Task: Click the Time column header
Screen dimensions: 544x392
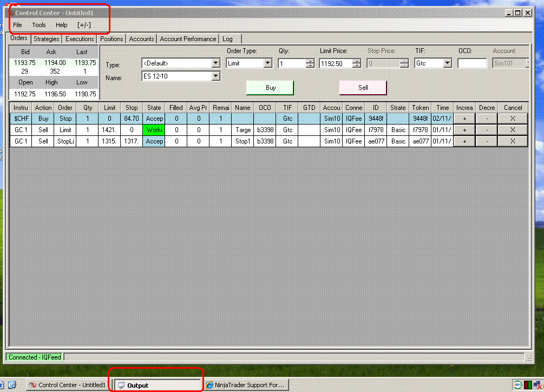Action: pos(442,108)
